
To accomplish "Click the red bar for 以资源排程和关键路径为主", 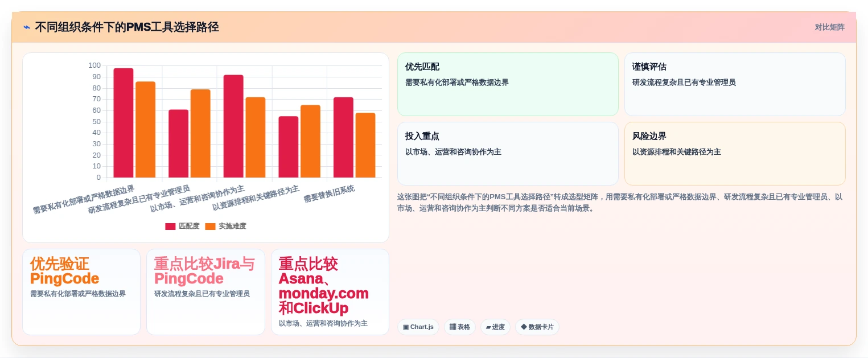I will [289, 147].
